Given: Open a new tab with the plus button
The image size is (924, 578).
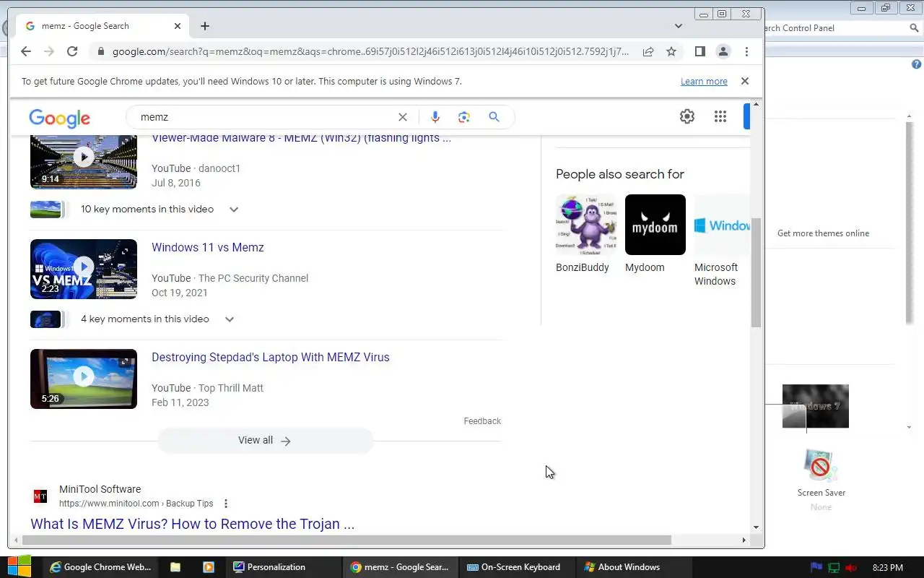Looking at the screenshot, I should [205, 26].
